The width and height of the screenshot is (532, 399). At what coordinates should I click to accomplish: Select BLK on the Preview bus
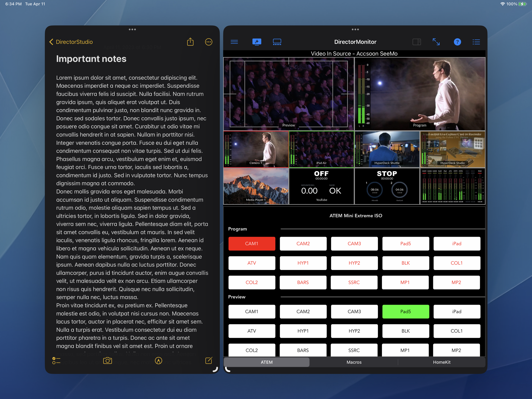406,331
